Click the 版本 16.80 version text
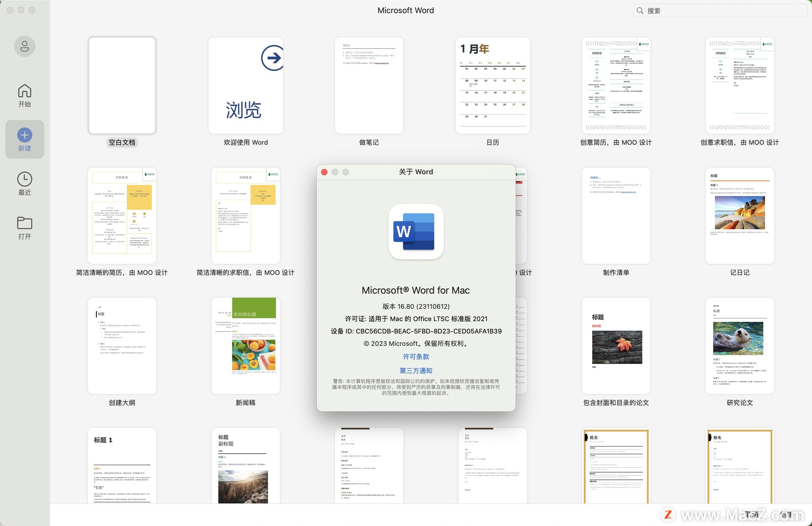The width and height of the screenshot is (812, 526). [x=416, y=307]
